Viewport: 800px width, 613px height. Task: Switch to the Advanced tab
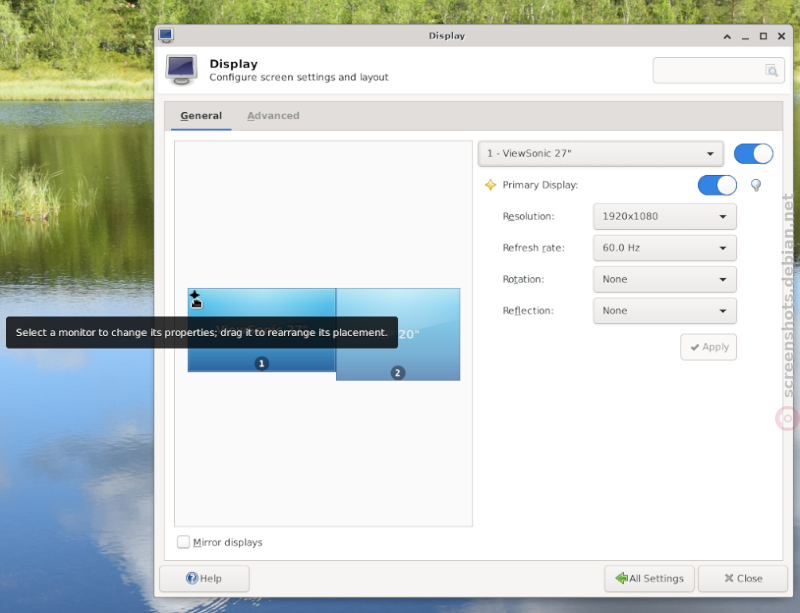(273, 116)
